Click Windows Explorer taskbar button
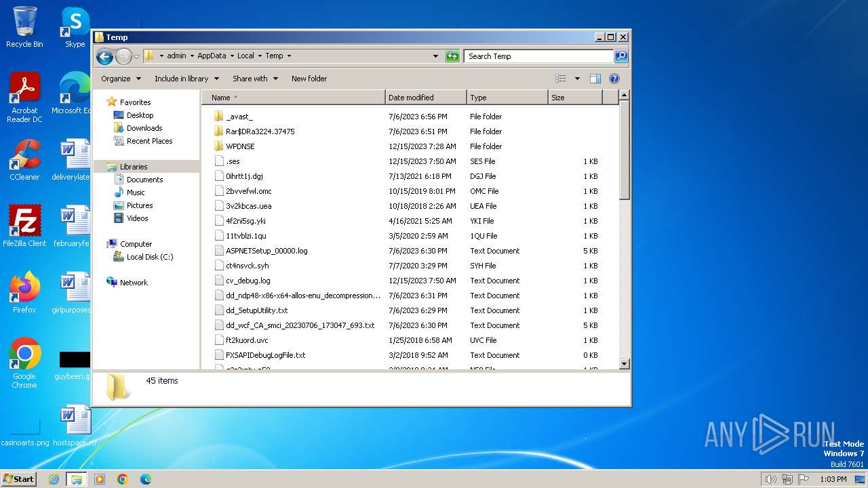The image size is (868, 488). coord(76,479)
